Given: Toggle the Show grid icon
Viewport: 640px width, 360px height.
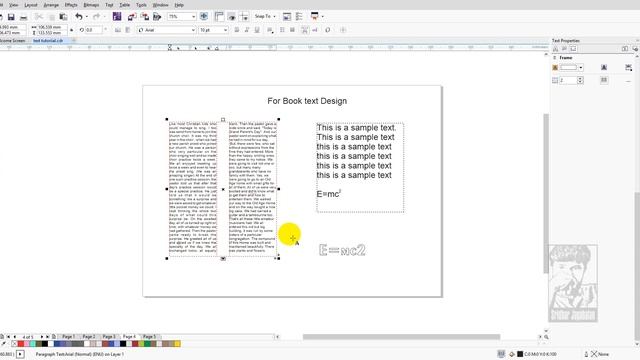Looking at the screenshot, I should pos(231,16).
